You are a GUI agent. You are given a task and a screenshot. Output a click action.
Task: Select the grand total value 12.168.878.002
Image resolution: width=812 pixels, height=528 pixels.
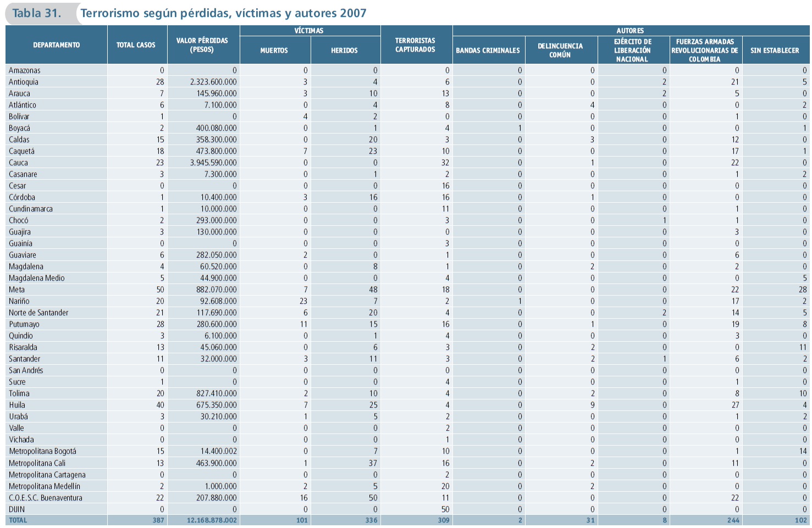pos(212,520)
